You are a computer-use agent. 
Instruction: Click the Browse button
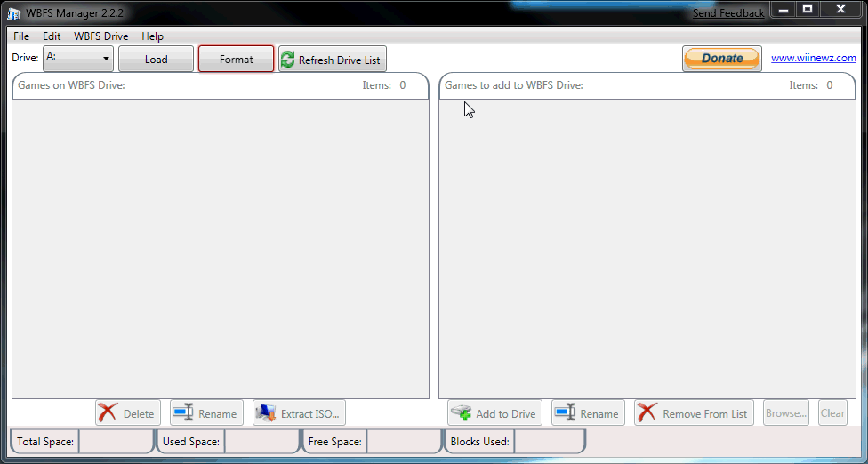786,413
